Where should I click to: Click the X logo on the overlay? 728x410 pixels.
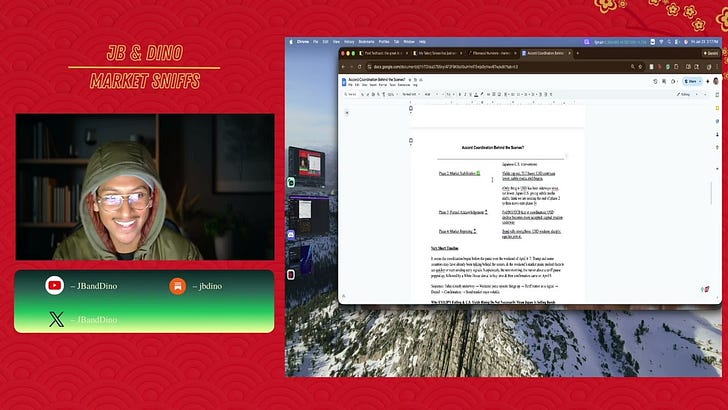(x=56, y=319)
